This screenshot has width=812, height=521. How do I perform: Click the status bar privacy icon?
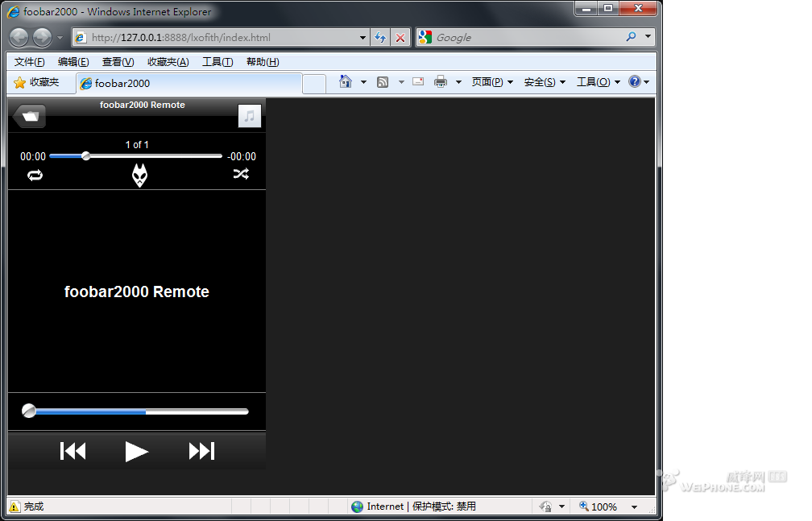coord(545,507)
